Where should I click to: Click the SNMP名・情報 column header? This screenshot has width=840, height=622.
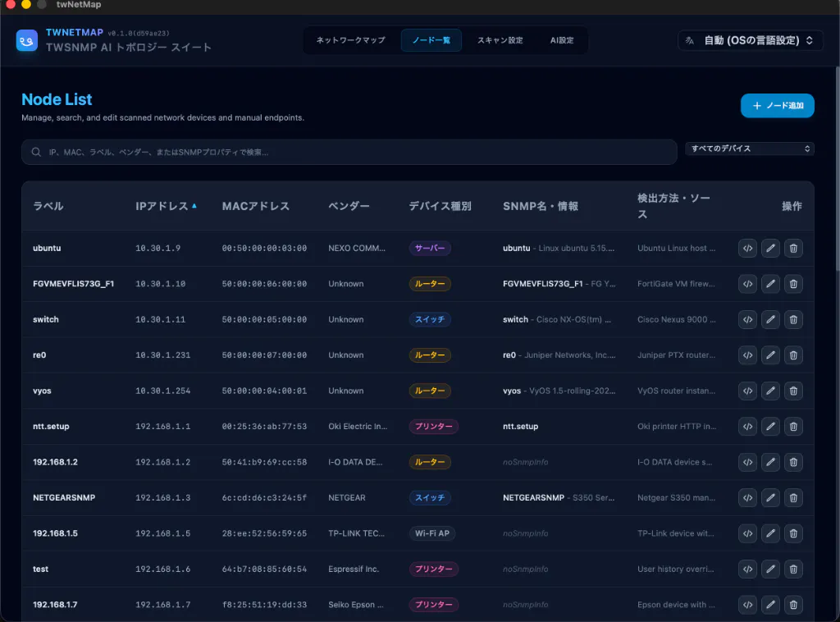(540, 206)
